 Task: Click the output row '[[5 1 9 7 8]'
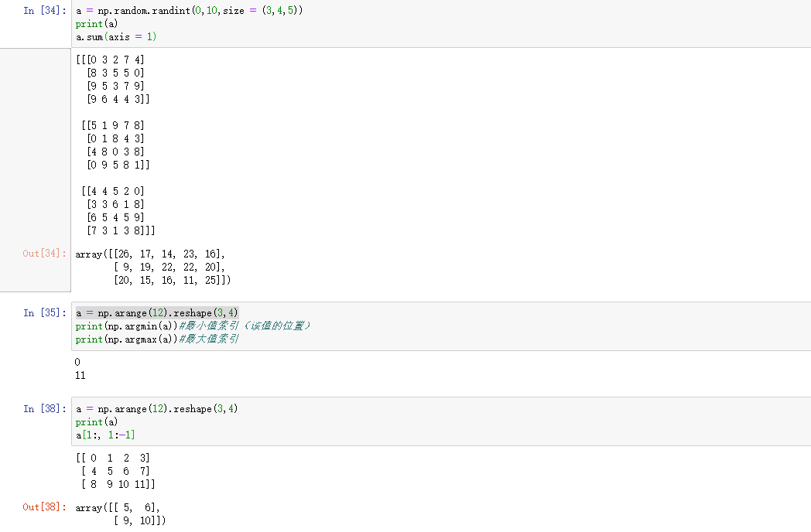click(x=113, y=125)
